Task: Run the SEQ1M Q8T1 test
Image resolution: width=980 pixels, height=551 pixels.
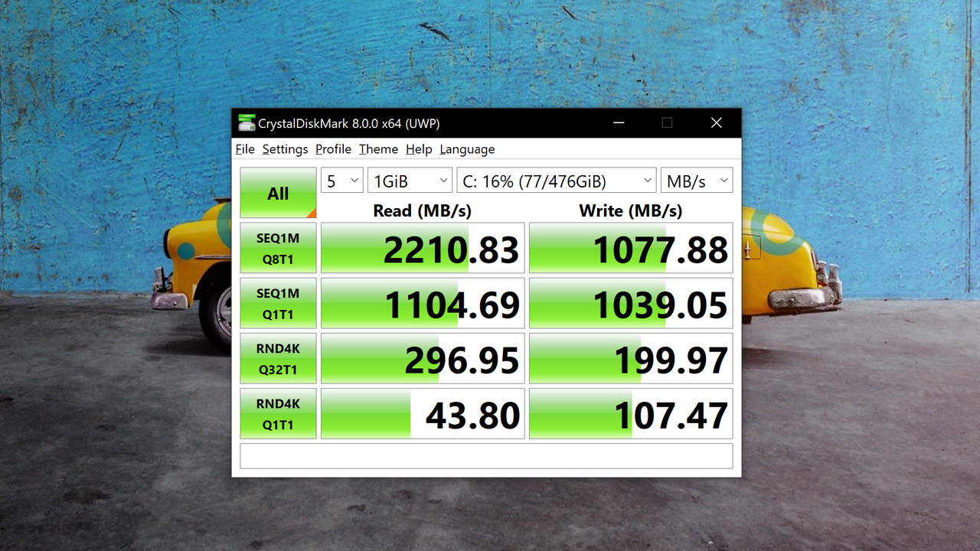Action: (278, 248)
